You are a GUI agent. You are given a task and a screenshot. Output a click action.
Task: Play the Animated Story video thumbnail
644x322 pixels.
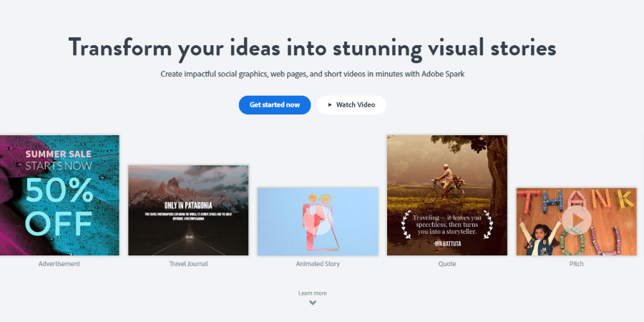(317, 221)
